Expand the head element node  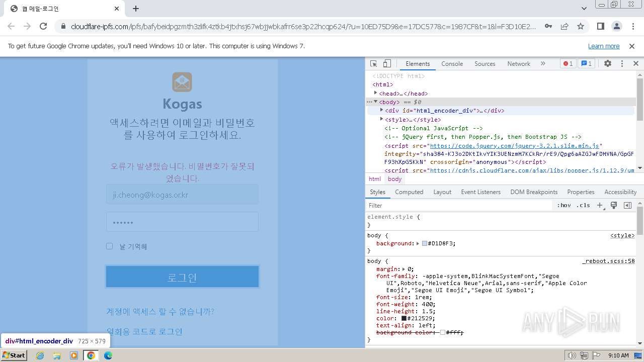coord(375,93)
